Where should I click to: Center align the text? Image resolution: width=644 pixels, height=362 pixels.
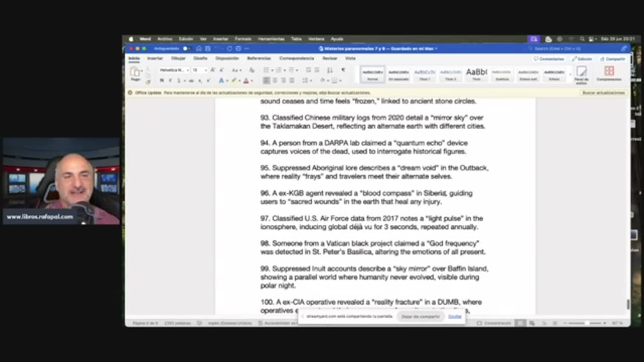[275, 80]
